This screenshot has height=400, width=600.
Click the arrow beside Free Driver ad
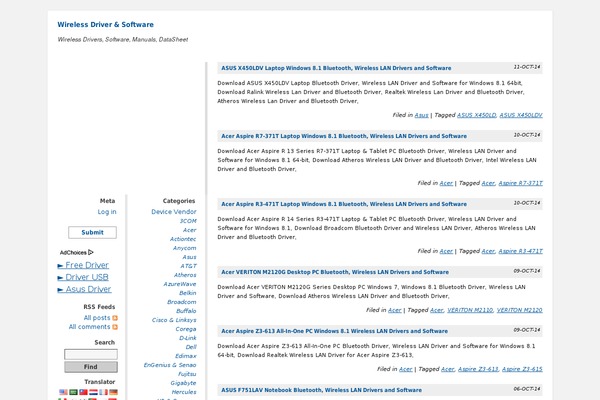pos(62,266)
